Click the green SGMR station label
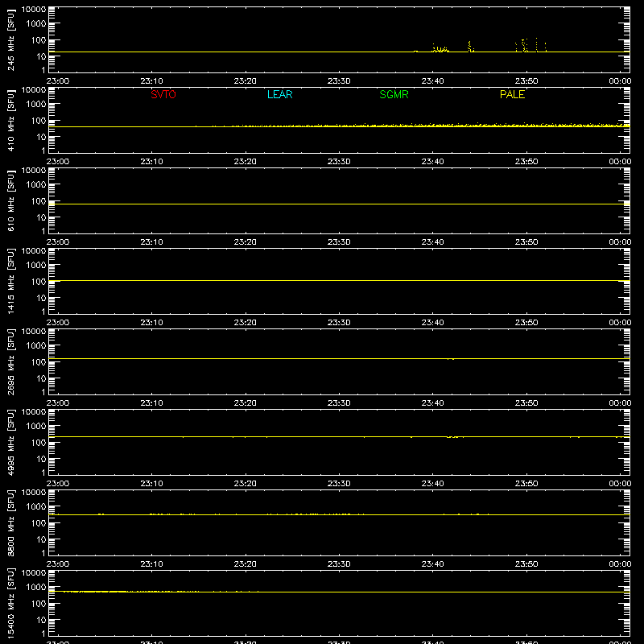 click(x=394, y=94)
